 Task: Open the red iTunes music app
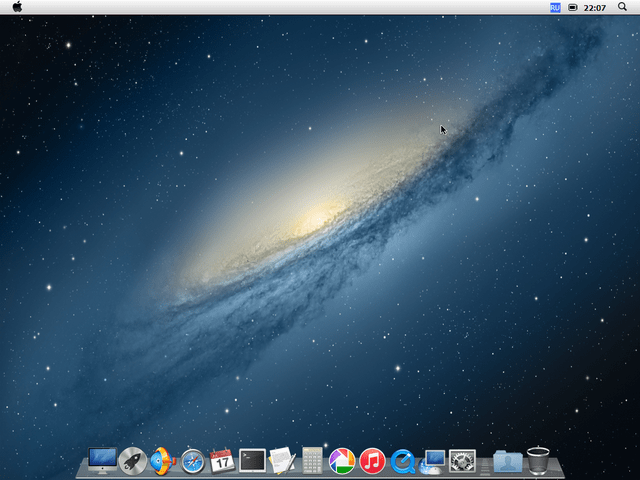(x=372, y=460)
